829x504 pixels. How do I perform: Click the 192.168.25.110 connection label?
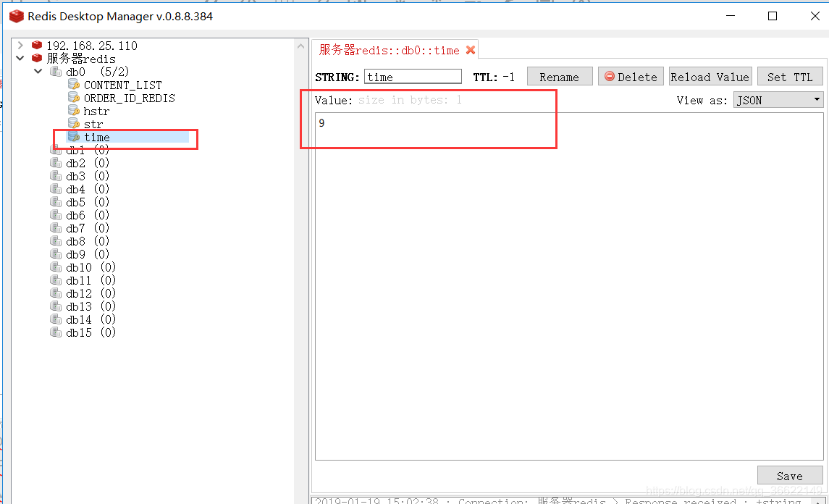(91, 46)
